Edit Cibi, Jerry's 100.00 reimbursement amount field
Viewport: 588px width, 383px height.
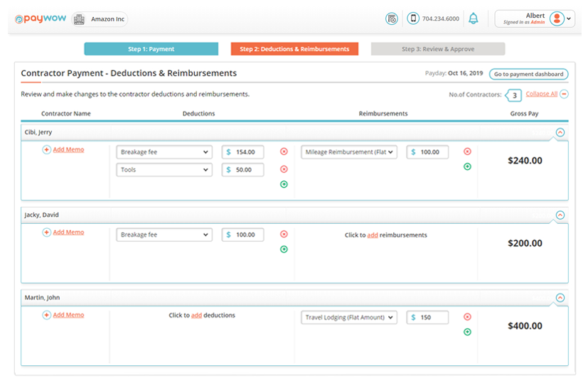(x=427, y=152)
